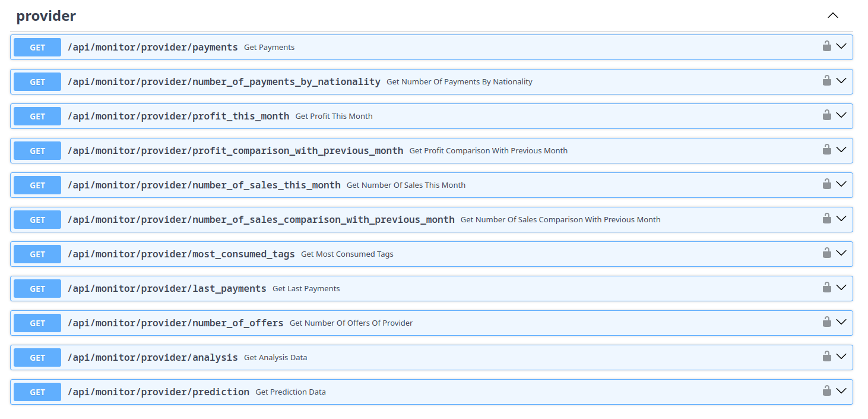
Task: Open the Get Payments operation row
Action: tap(416, 47)
